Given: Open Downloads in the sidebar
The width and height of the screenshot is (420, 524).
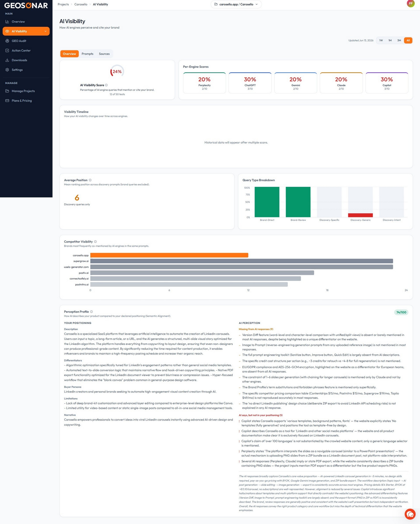Looking at the screenshot, I should [26, 60].
